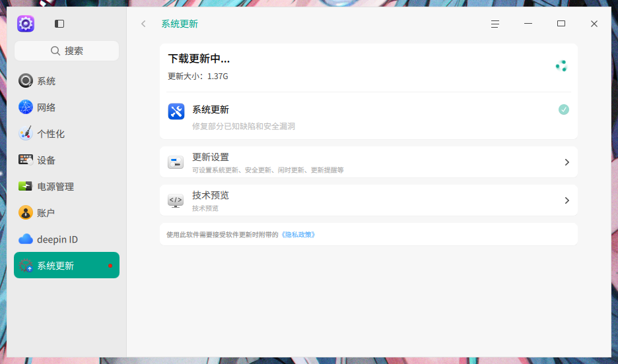Open the hamburger menu in title bar

tap(495, 24)
